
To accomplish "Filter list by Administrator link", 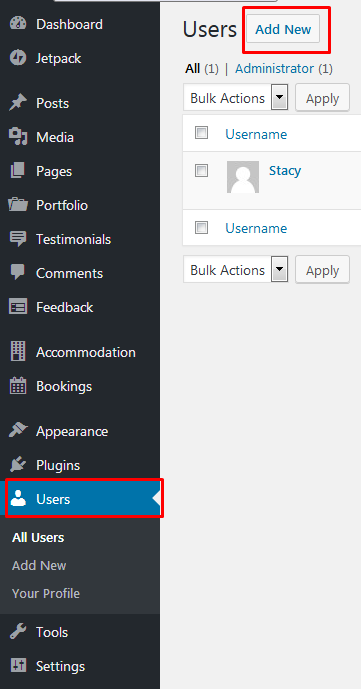I will (274, 69).
